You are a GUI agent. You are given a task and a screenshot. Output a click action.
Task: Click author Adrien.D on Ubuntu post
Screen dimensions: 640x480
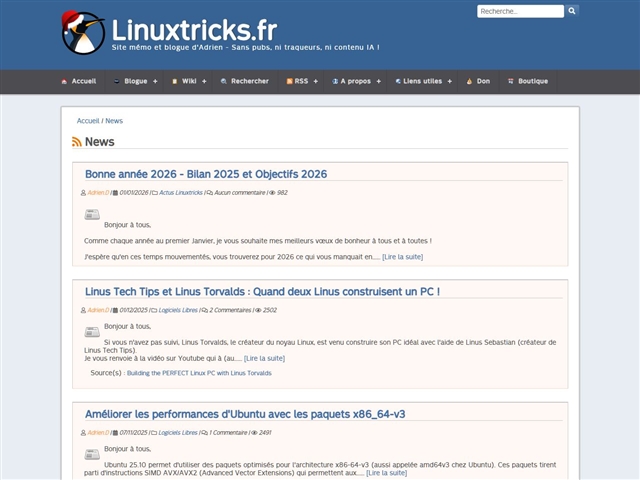(98, 433)
